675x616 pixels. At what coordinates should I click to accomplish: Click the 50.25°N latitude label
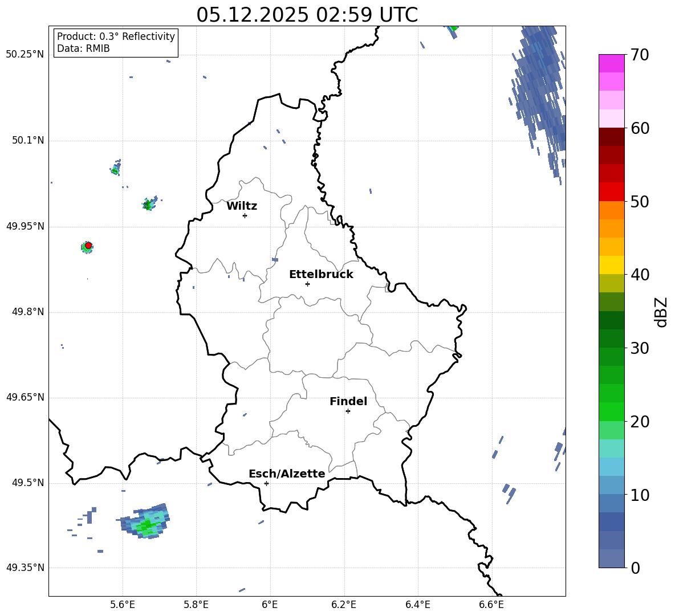25,55
